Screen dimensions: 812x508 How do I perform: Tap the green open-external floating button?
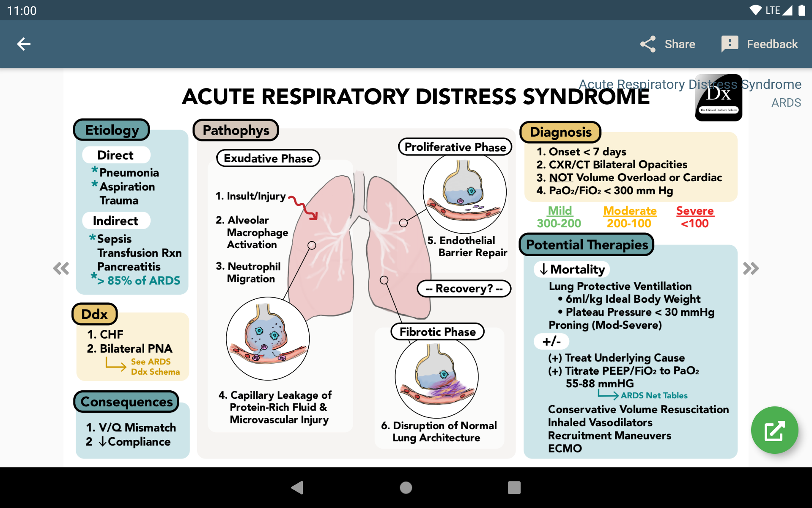(774, 430)
